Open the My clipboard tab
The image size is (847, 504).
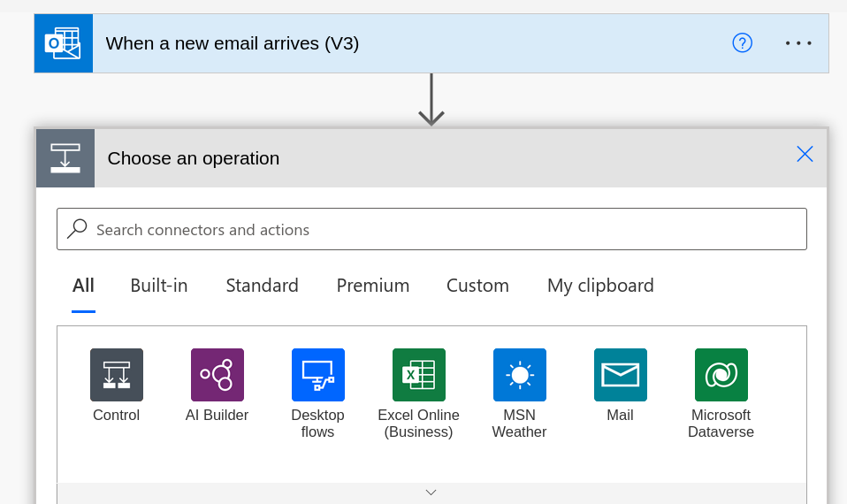(x=600, y=286)
